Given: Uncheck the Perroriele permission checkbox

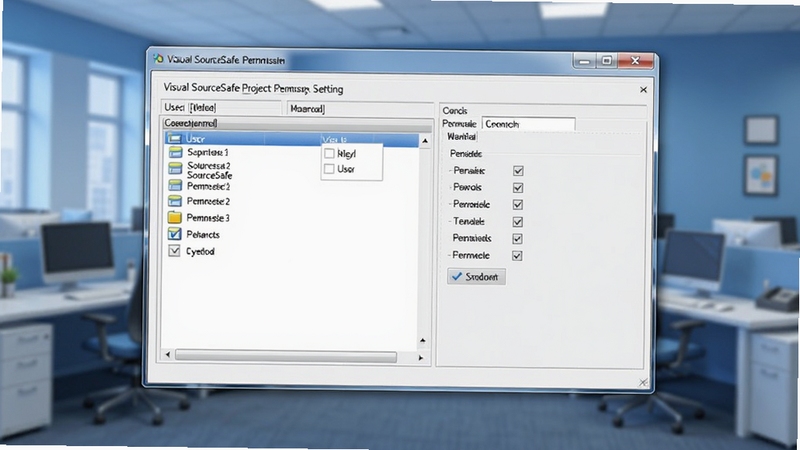Looking at the screenshot, I should [x=518, y=205].
